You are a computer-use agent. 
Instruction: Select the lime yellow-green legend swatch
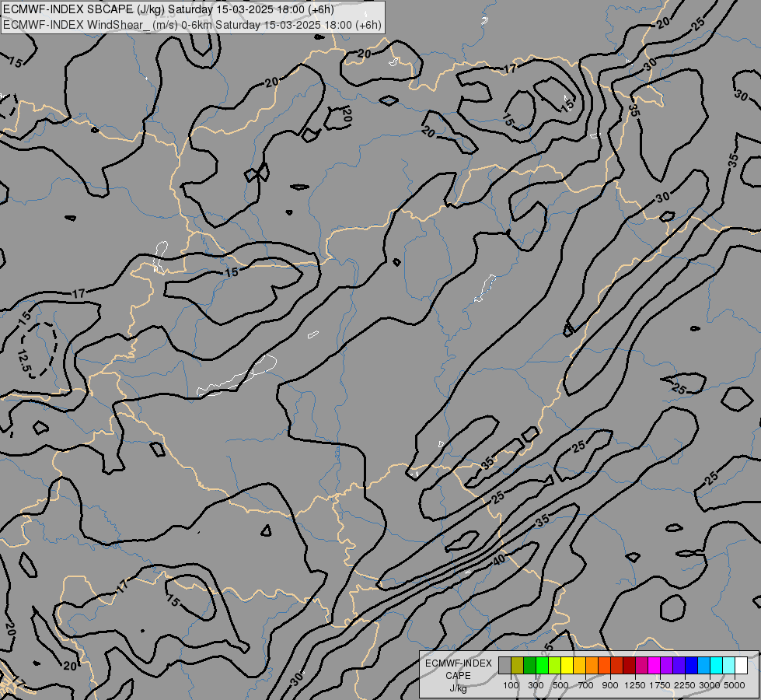555,665
